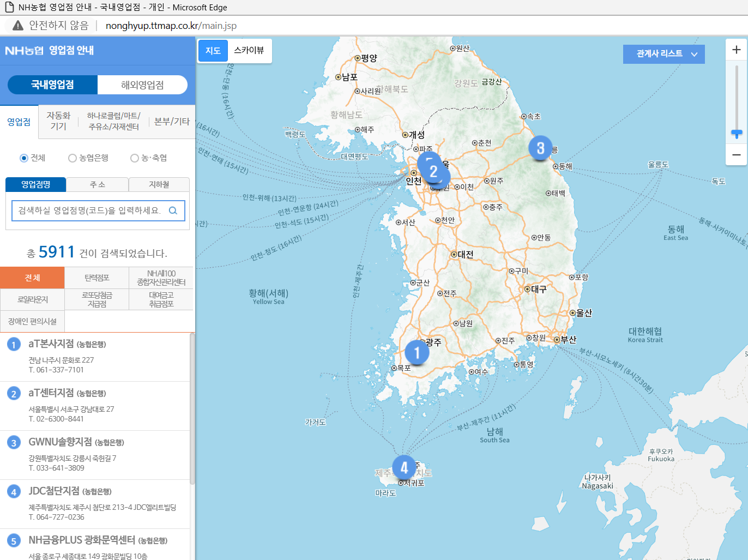Click the results list scrollbar
The height and width of the screenshot is (560, 748).
click(x=192, y=409)
